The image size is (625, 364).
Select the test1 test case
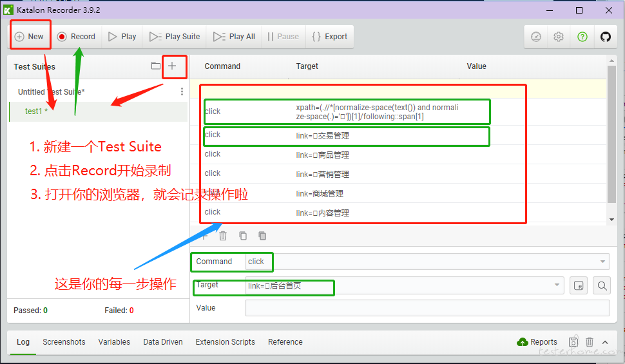point(98,111)
